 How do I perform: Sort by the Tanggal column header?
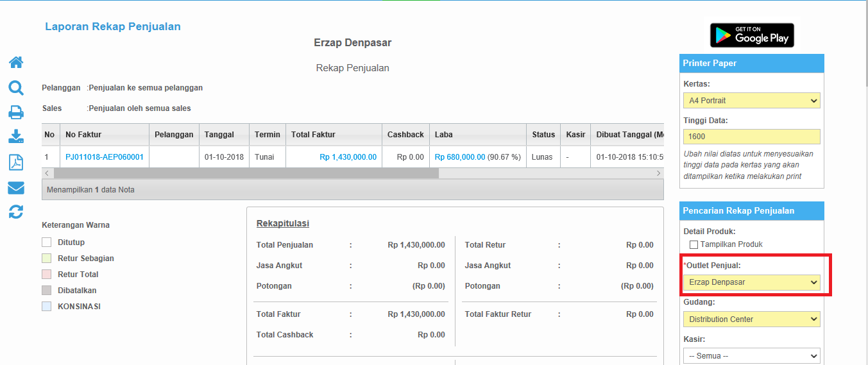click(x=224, y=135)
